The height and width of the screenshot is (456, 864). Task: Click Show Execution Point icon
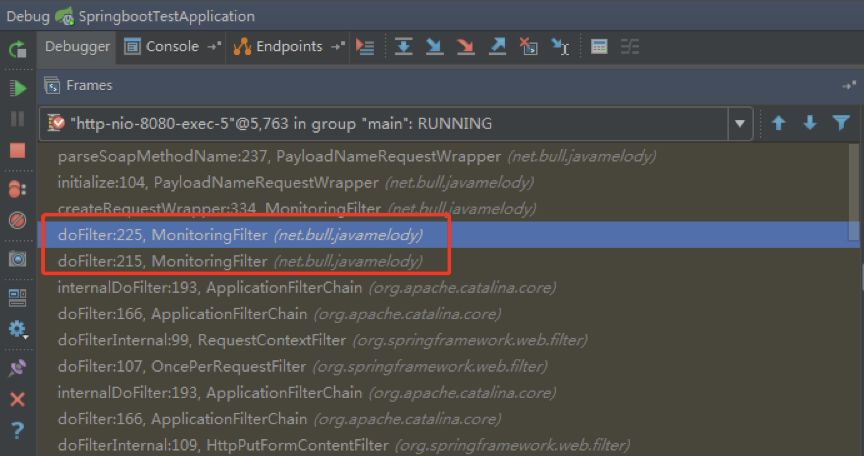[x=365, y=47]
